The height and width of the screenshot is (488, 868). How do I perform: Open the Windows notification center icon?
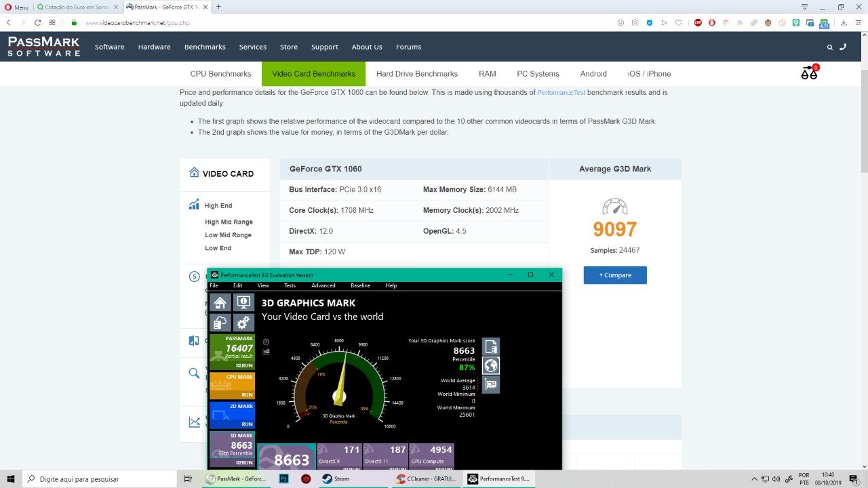[854, 479]
